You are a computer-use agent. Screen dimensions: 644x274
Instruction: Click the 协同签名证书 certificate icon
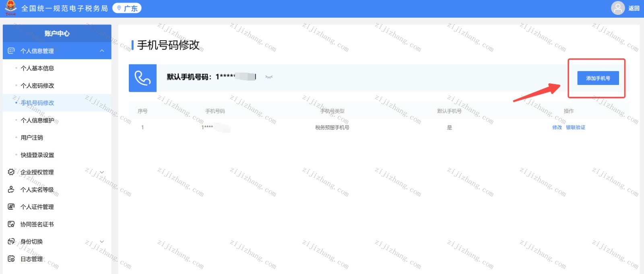11,224
